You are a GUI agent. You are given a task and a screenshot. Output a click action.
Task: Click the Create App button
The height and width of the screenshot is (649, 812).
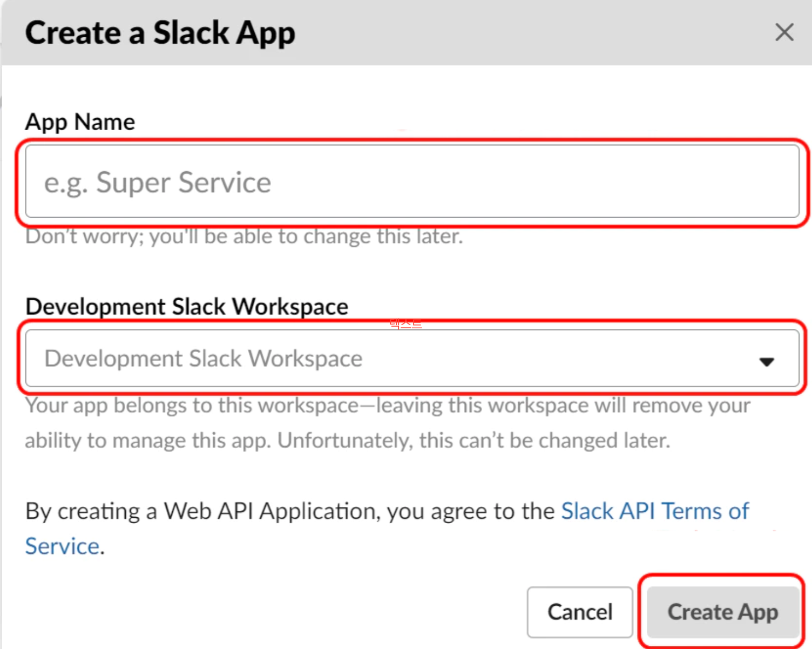tap(723, 612)
